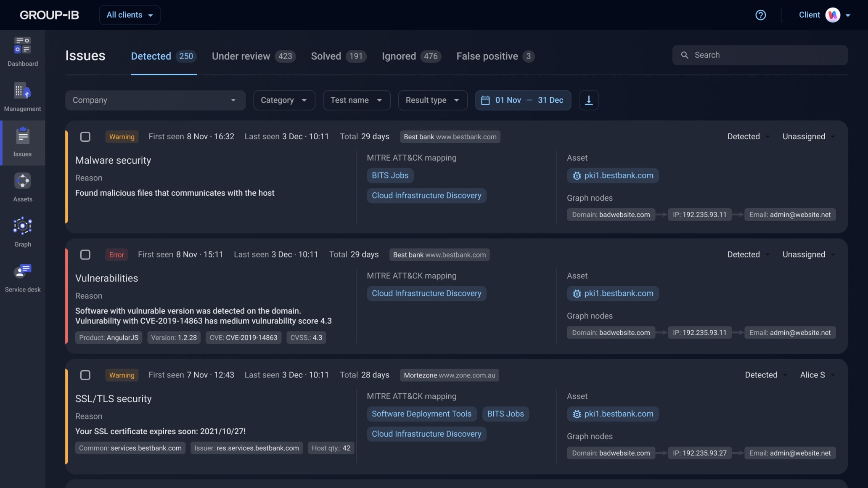Open pki1.bestbank.com asset in Malware issue
The image size is (868, 488).
[613, 176]
